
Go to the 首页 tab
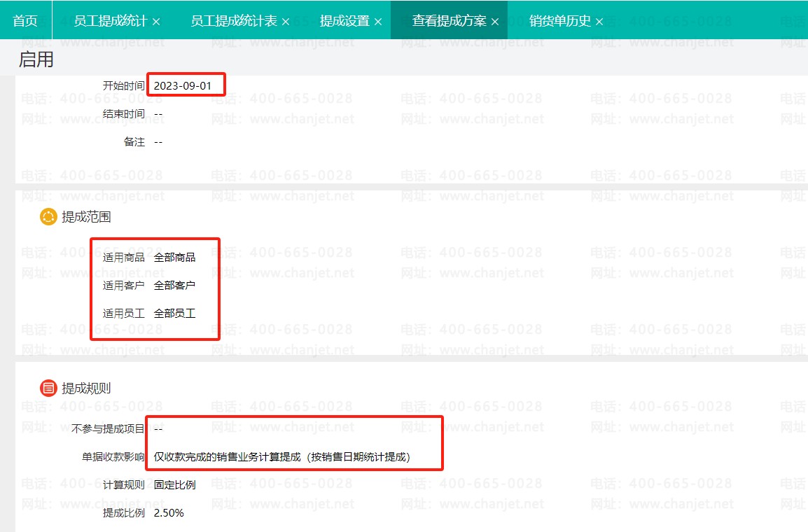(25, 21)
